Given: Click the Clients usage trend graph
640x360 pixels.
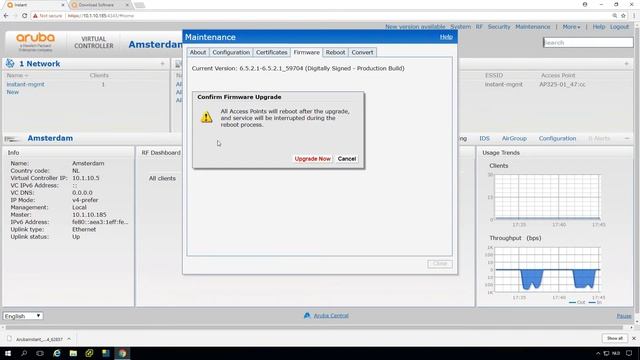Looking at the screenshot, I should (x=547, y=197).
